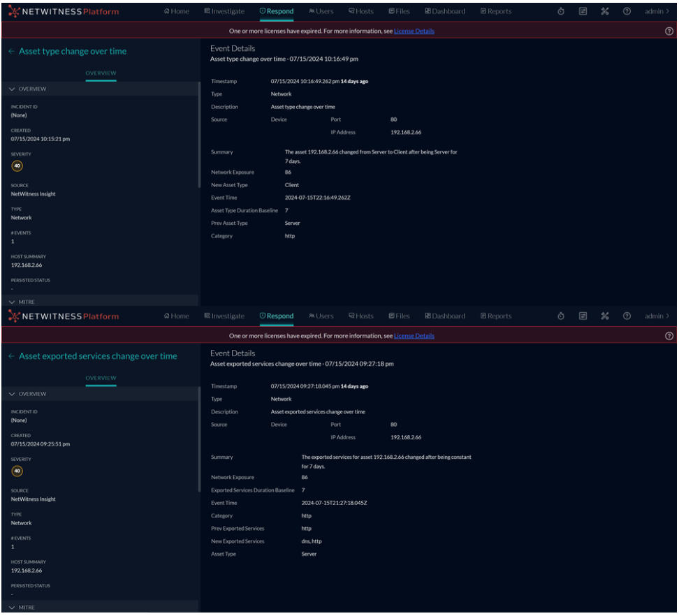Viewport: 679px width, 616px height.
Task: Click back arrow beside Asset exported services title
Action: point(10,357)
